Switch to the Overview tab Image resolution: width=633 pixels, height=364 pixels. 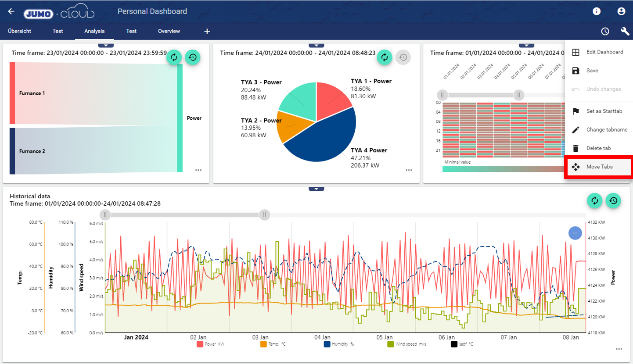[x=169, y=31]
